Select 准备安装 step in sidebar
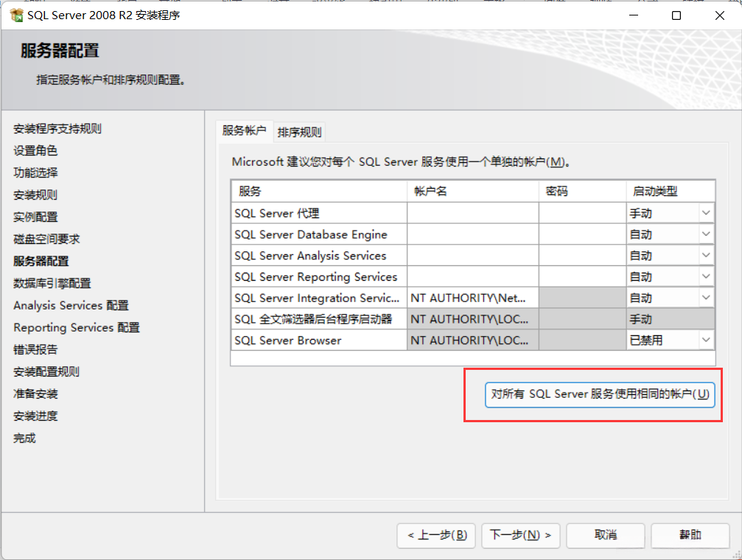Viewport: 742px width, 560px height. 35,394
